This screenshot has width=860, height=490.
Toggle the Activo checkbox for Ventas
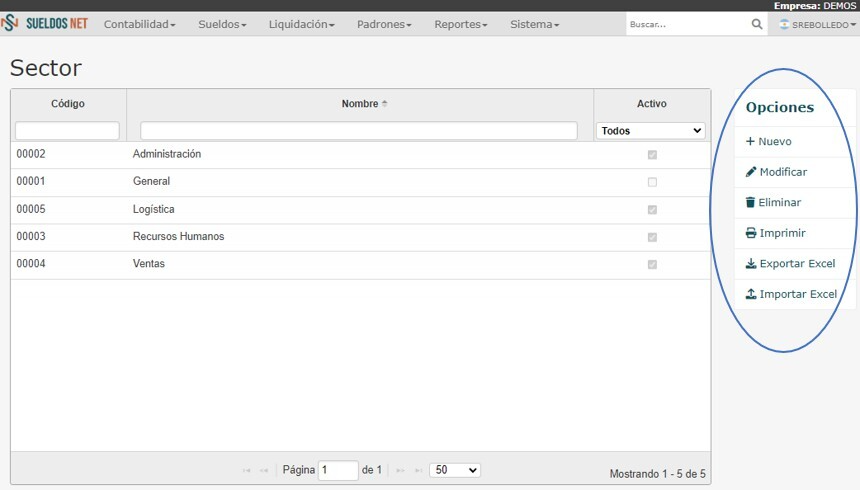[x=652, y=264]
